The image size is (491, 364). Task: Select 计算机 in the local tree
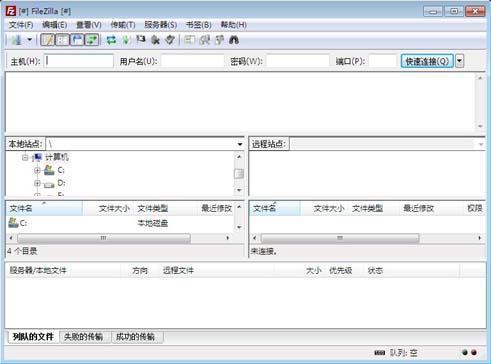[57, 157]
